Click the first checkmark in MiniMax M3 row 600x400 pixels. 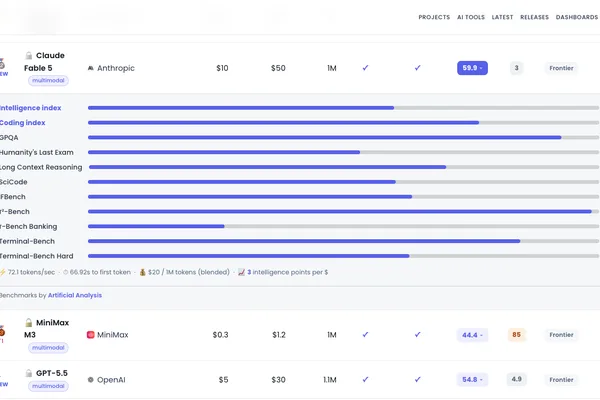tap(365, 335)
